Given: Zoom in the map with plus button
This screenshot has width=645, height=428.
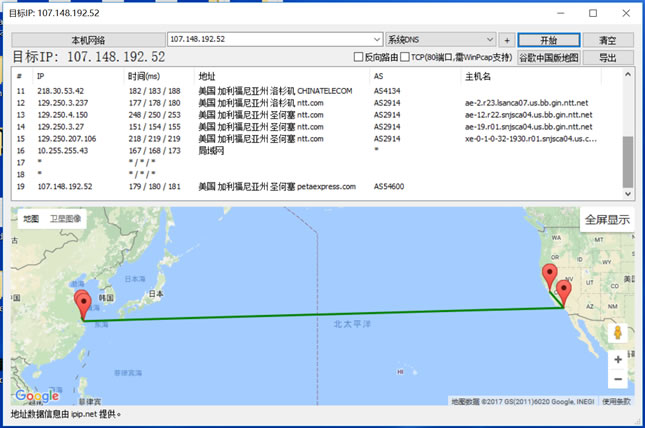Looking at the screenshot, I should click(x=618, y=359).
